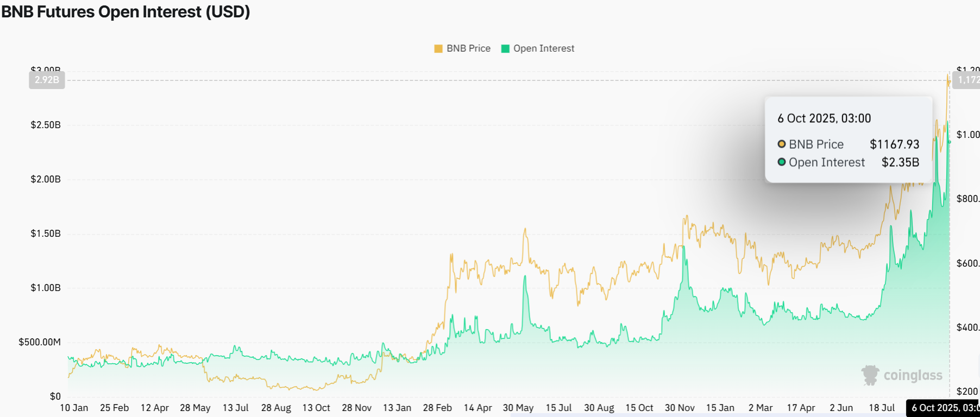Click the 13 Jul x-axis date label
Screen dimensions: 980x417
click(235, 408)
